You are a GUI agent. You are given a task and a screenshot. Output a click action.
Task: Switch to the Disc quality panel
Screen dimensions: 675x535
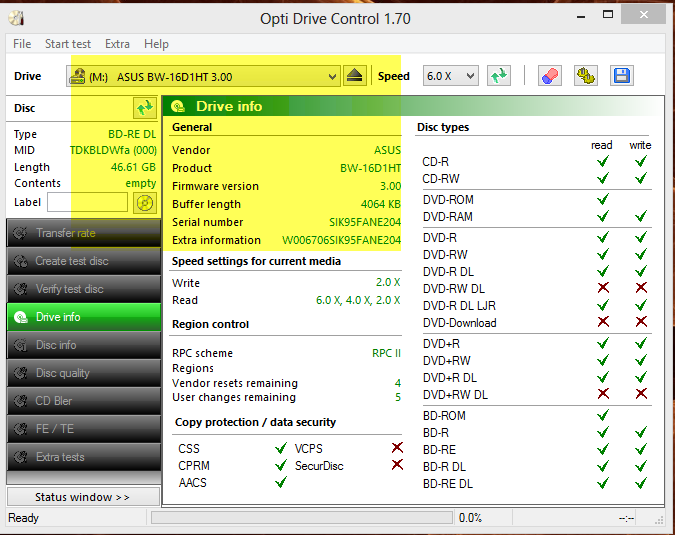click(84, 373)
